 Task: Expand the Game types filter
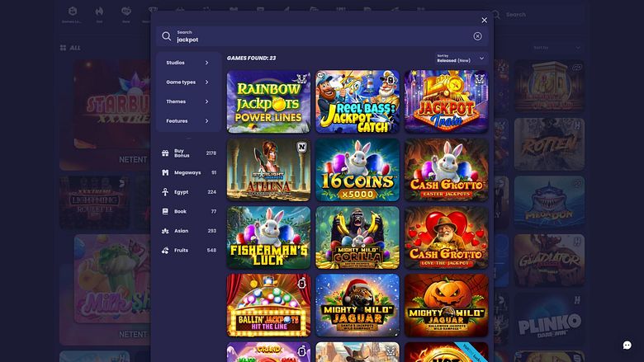pyautogui.click(x=188, y=82)
